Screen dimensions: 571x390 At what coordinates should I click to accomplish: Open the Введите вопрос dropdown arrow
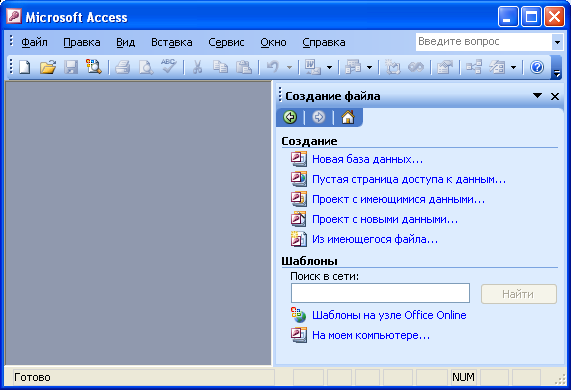557,42
